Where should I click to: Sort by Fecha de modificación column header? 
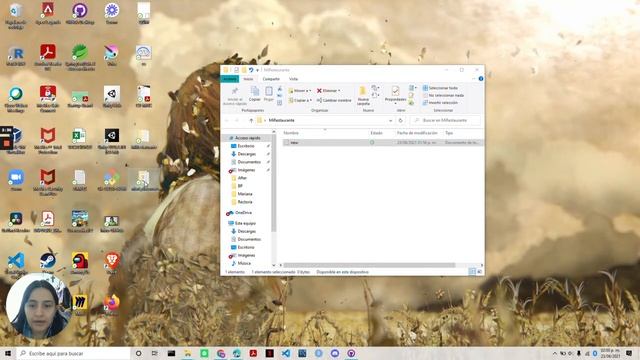pyautogui.click(x=417, y=133)
